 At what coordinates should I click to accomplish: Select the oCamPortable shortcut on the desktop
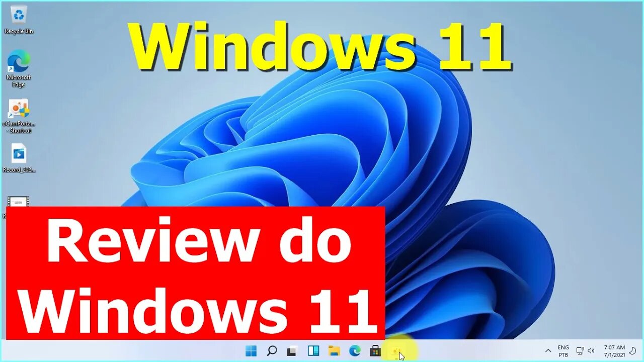pyautogui.click(x=19, y=116)
